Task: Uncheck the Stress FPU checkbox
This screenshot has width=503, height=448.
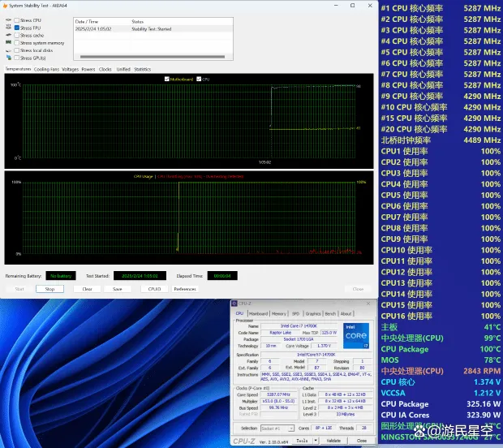Action: point(17,28)
